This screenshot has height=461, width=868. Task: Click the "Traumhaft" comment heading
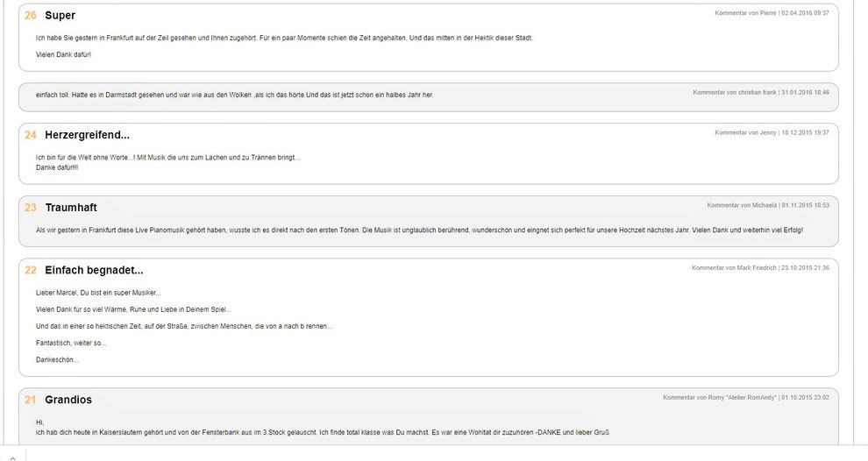click(x=71, y=208)
